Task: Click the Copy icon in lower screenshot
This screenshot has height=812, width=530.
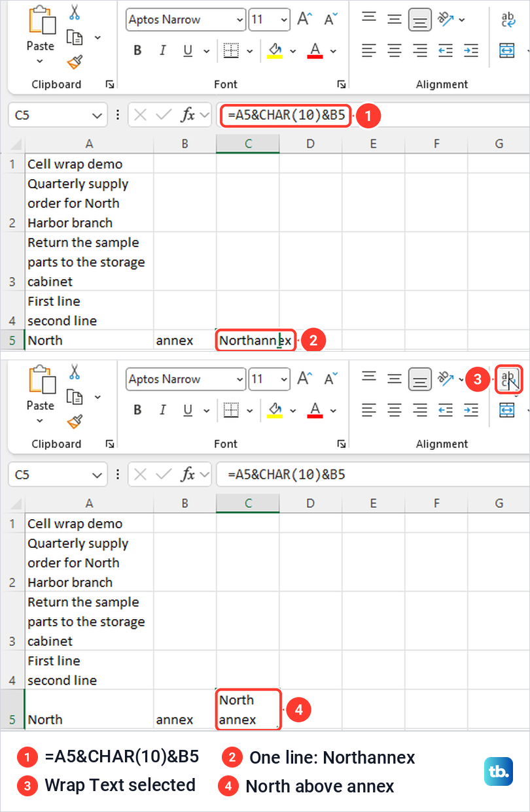Action: click(x=75, y=397)
